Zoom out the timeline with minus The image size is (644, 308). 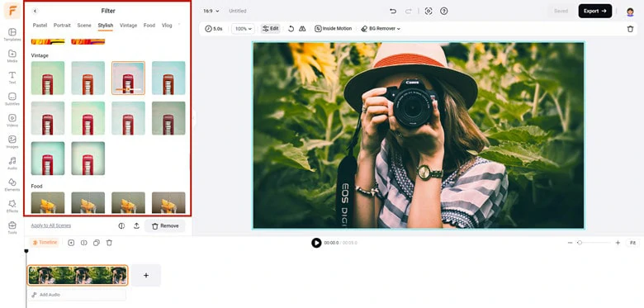click(570, 243)
